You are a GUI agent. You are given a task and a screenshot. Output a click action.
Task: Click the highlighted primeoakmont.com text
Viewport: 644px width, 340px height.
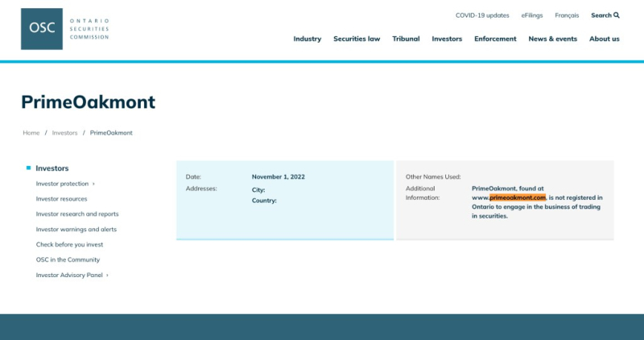coord(518,197)
